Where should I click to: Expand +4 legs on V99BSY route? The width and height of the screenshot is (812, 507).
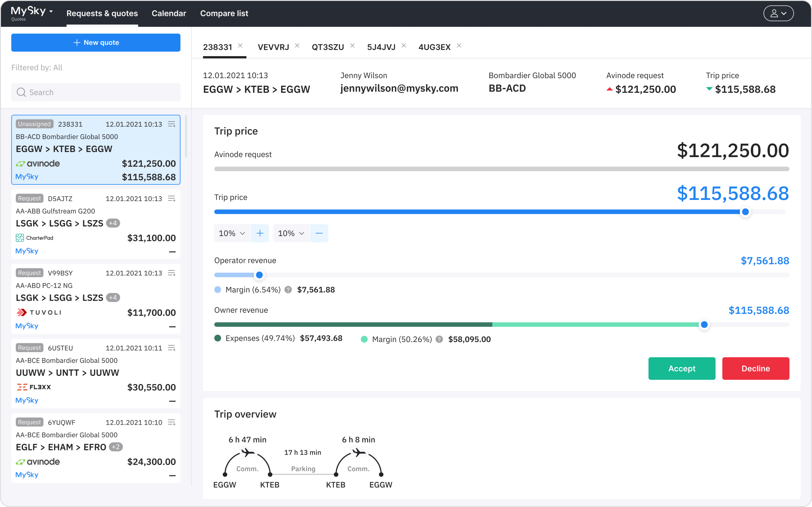tap(113, 297)
